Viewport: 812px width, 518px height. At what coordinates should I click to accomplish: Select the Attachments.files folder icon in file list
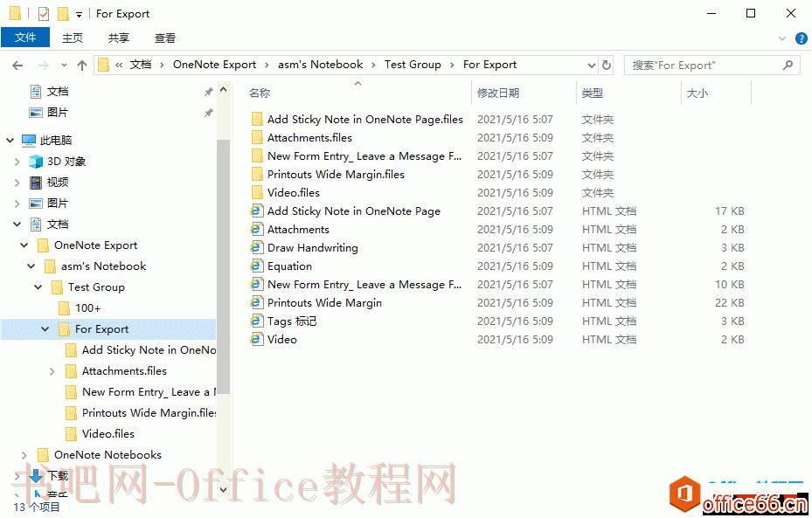[x=257, y=138]
